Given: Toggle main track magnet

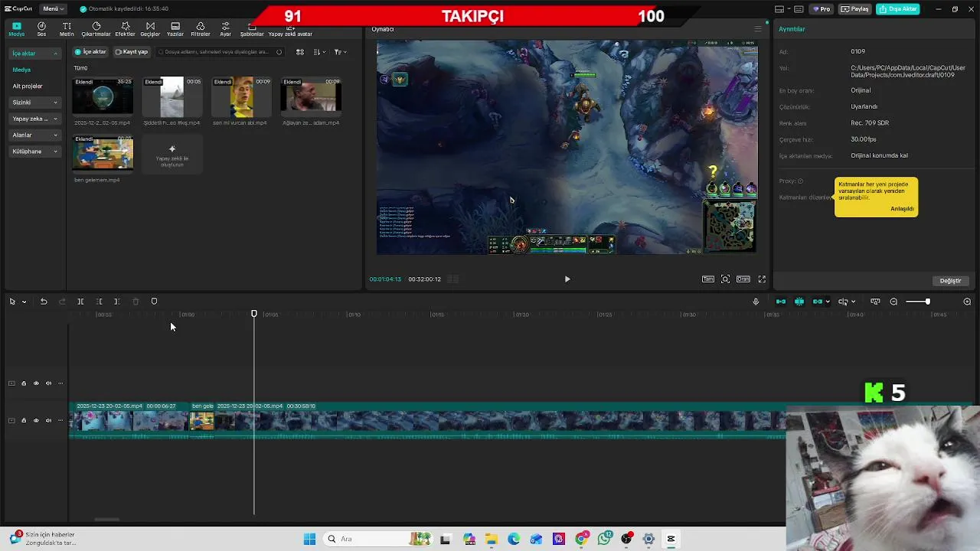Looking at the screenshot, I should (781, 302).
